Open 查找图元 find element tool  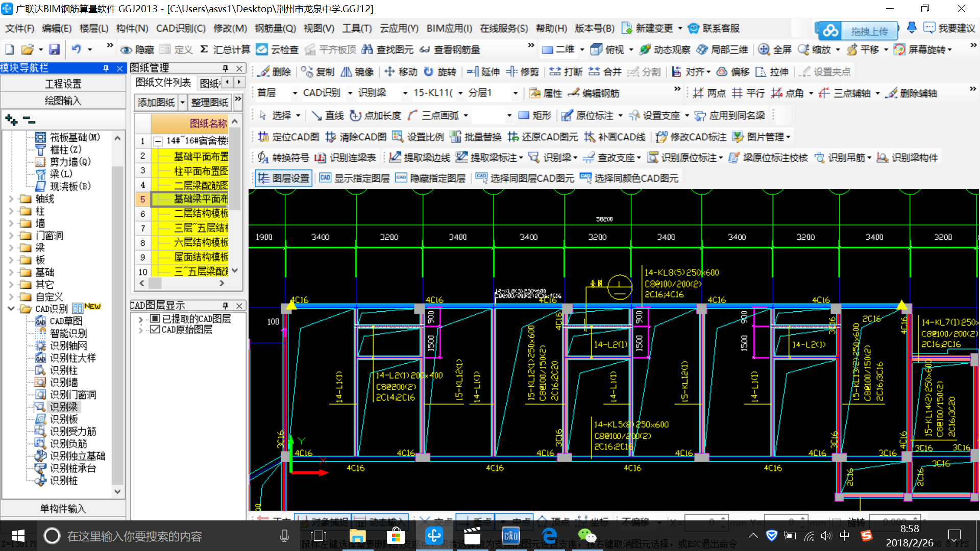(387, 49)
